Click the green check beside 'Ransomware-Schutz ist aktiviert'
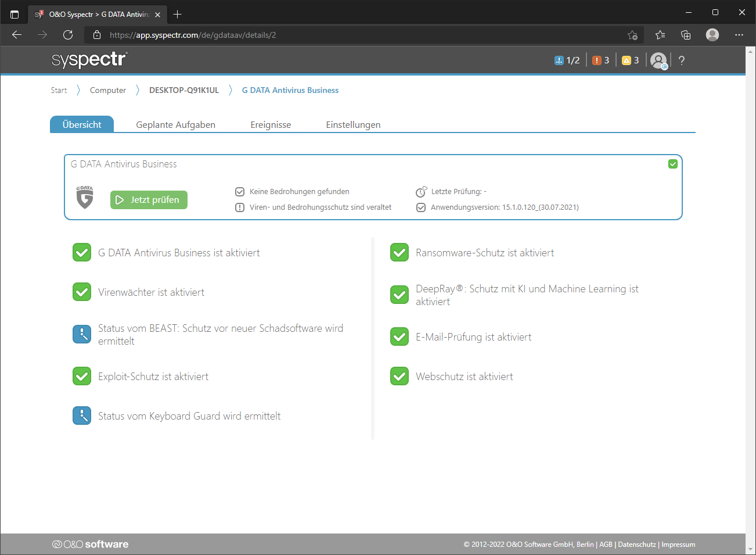The image size is (756, 555). (x=399, y=253)
